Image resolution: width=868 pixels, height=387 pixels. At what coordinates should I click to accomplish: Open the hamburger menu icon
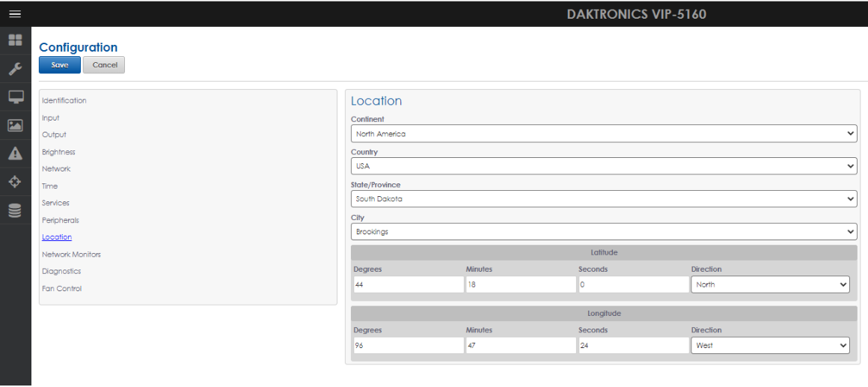(x=15, y=14)
